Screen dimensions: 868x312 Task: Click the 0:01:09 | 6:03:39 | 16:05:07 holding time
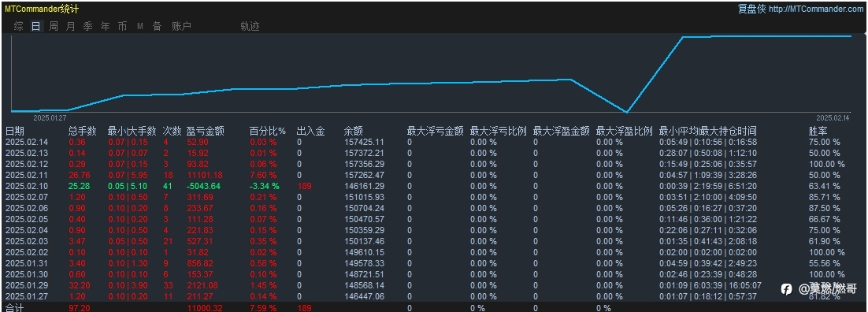(710, 286)
